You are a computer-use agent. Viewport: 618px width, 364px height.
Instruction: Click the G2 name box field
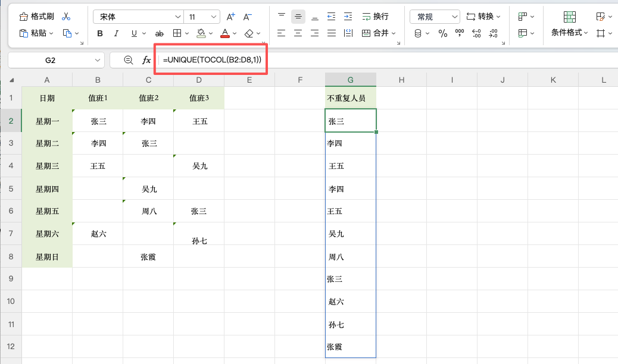(51, 60)
